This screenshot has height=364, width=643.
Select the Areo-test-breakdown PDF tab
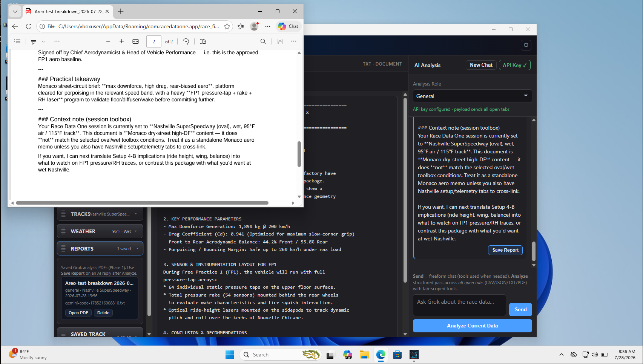point(68,12)
